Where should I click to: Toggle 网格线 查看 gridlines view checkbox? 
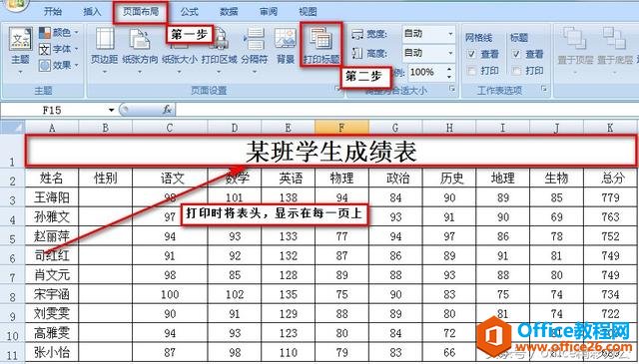471,54
